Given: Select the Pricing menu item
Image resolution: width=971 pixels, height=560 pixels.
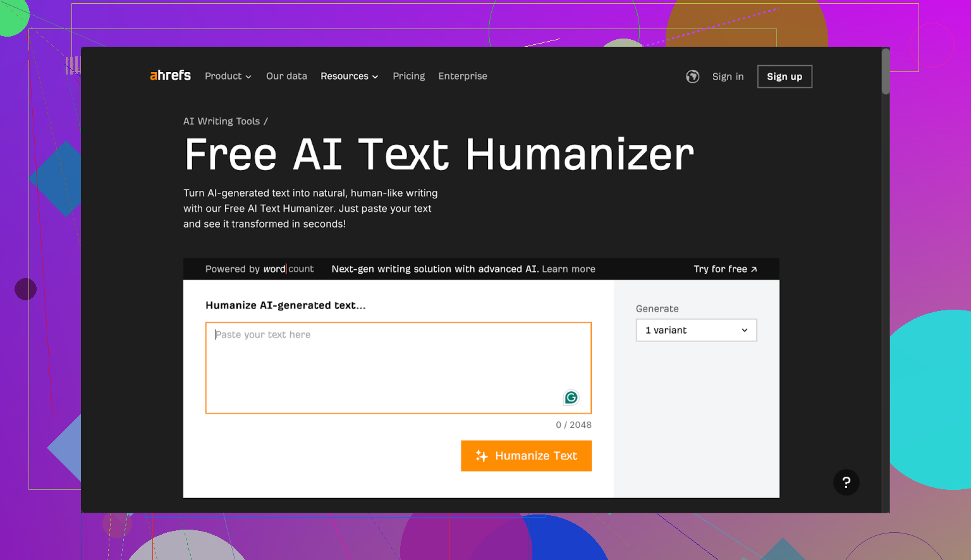Looking at the screenshot, I should (x=408, y=76).
